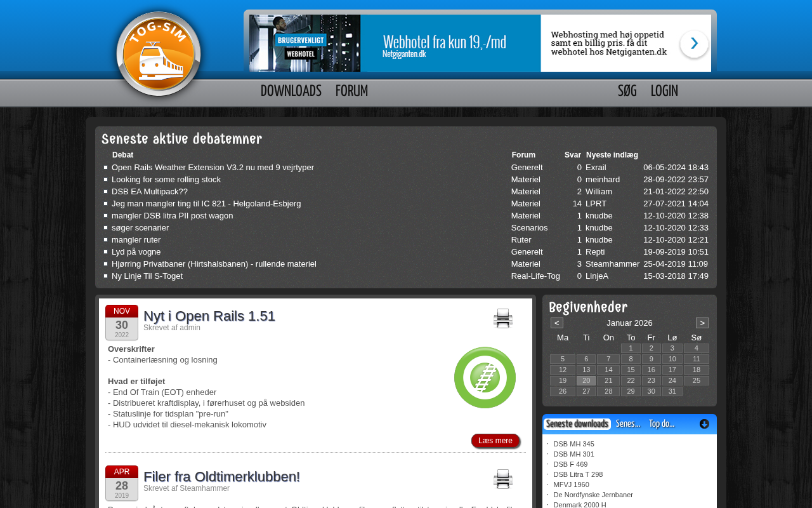Click the Netgiganten webhotel banner ad
The height and width of the screenshot is (508, 812).
480,43
